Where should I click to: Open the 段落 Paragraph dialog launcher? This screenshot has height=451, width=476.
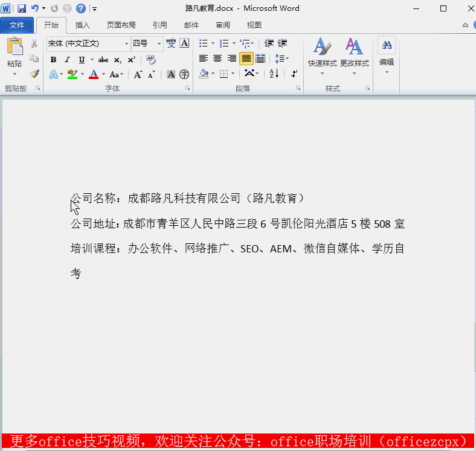(298, 88)
